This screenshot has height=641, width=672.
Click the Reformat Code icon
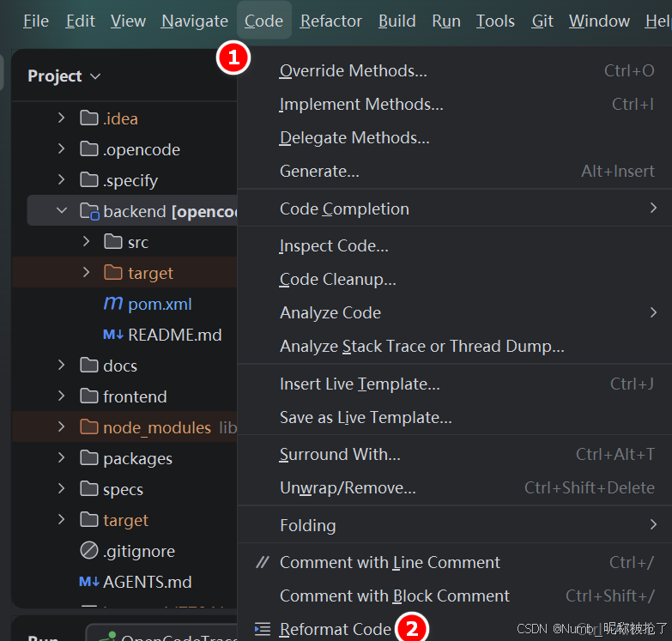pyautogui.click(x=263, y=629)
